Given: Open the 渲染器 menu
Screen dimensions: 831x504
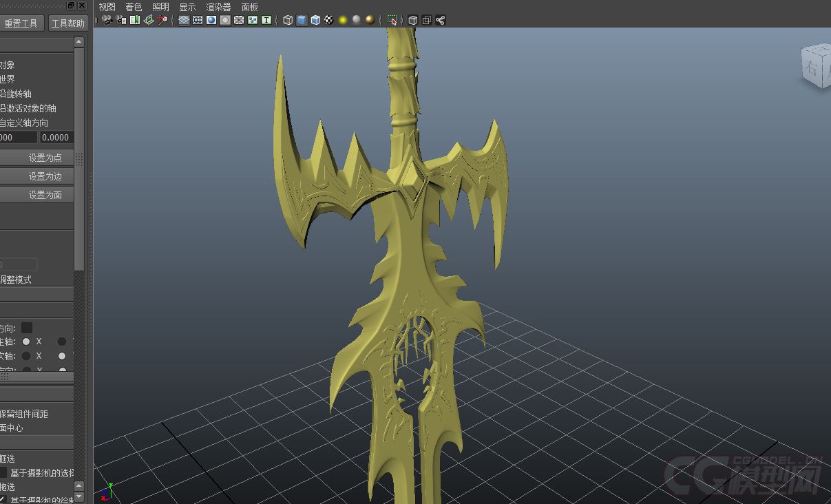Looking at the screenshot, I should (218, 7).
